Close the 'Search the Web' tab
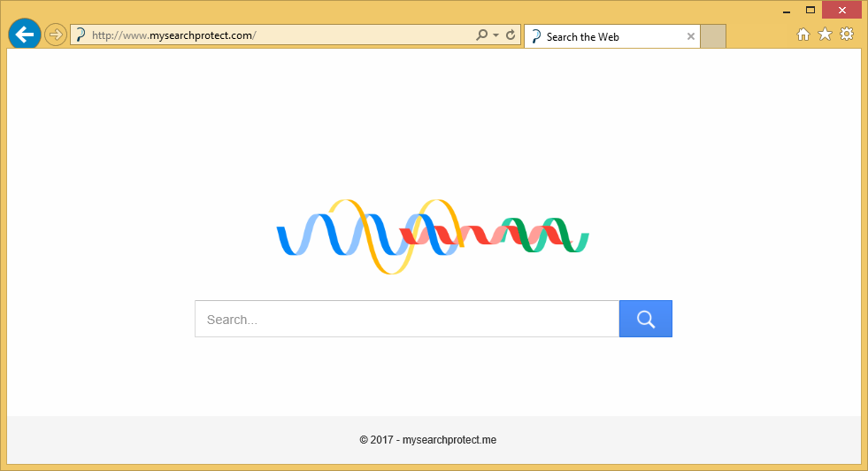868x471 pixels. pyautogui.click(x=691, y=37)
